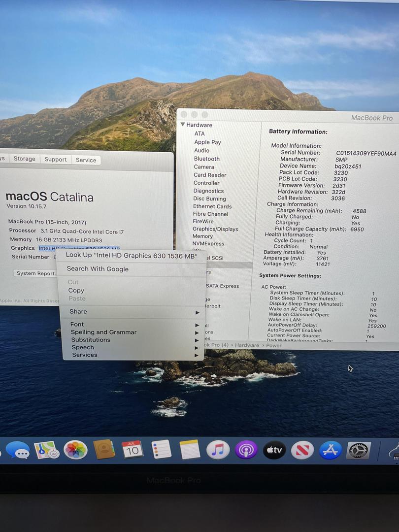Open the App Store in the Dock

331,450
